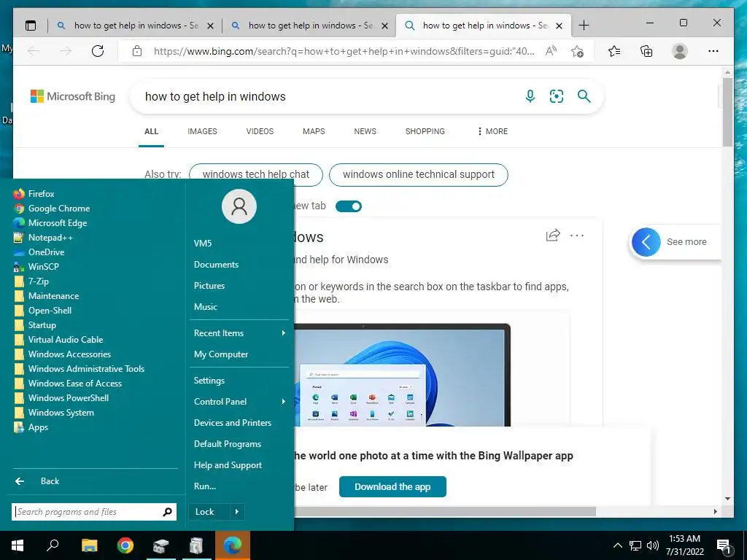Click the Start menu user avatar picture

tap(239, 206)
